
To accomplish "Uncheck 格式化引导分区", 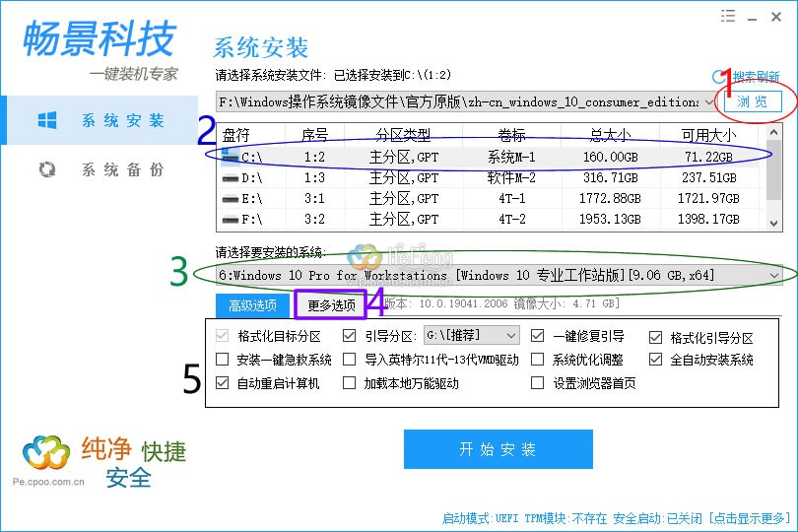I will click(655, 337).
